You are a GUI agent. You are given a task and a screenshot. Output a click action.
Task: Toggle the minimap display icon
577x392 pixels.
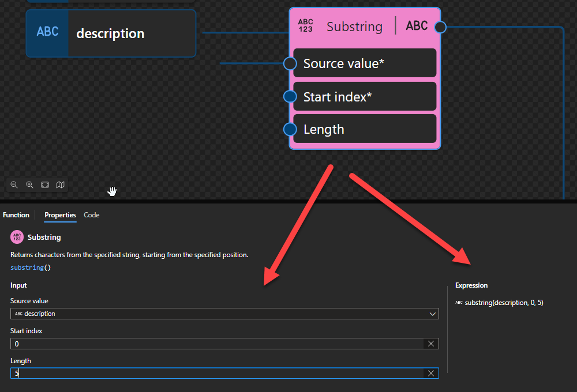click(x=61, y=185)
